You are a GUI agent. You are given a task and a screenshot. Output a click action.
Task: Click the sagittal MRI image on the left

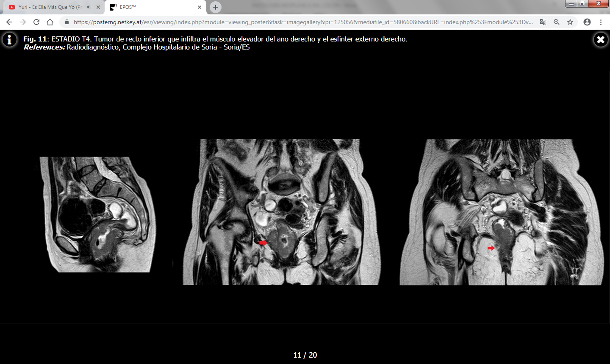click(x=97, y=215)
